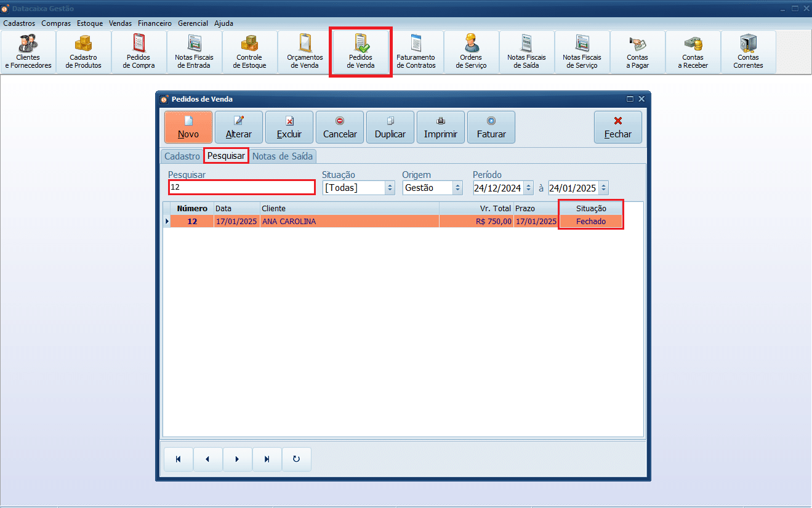
Task: Click Faturar button in Pedidos de Venda
Action: click(x=491, y=127)
